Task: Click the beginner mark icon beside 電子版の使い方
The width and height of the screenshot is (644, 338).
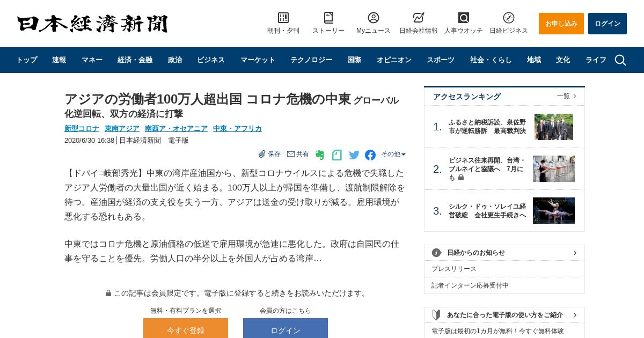Action: pos(437,315)
